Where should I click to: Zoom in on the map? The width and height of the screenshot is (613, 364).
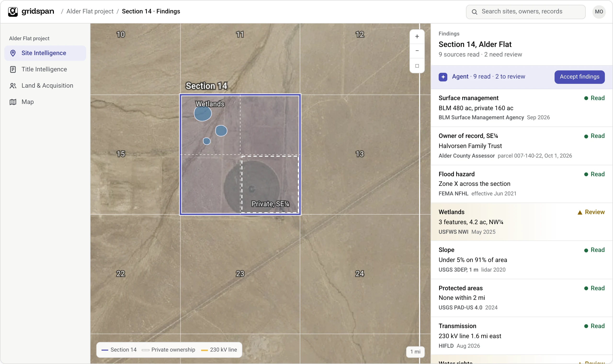point(417,37)
